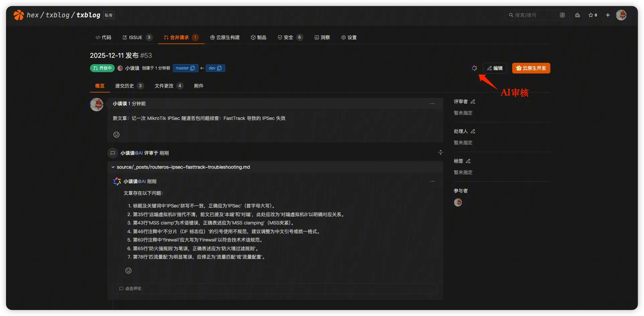Add emoji reaction to the first comment
The width and height of the screenshot is (644, 316).
116,135
